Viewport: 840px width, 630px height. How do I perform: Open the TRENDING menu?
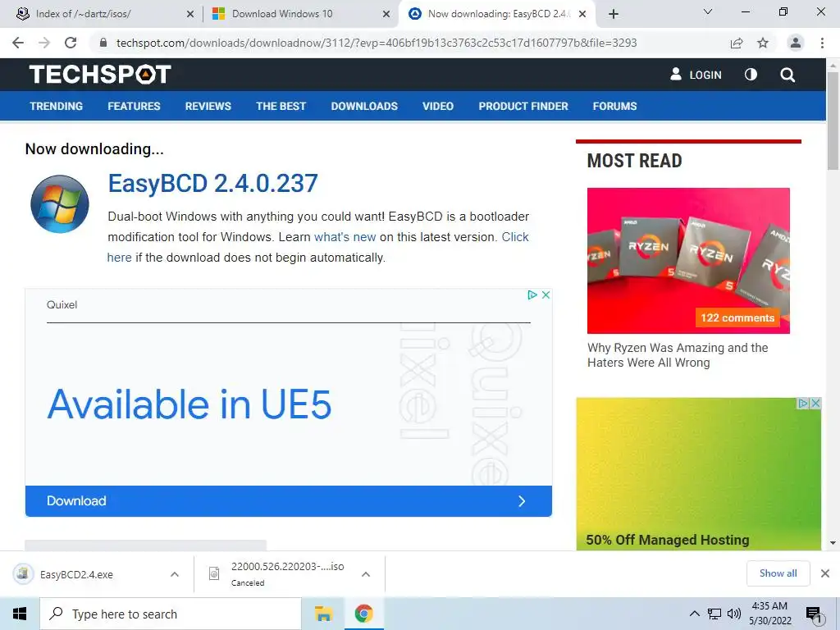click(x=57, y=106)
